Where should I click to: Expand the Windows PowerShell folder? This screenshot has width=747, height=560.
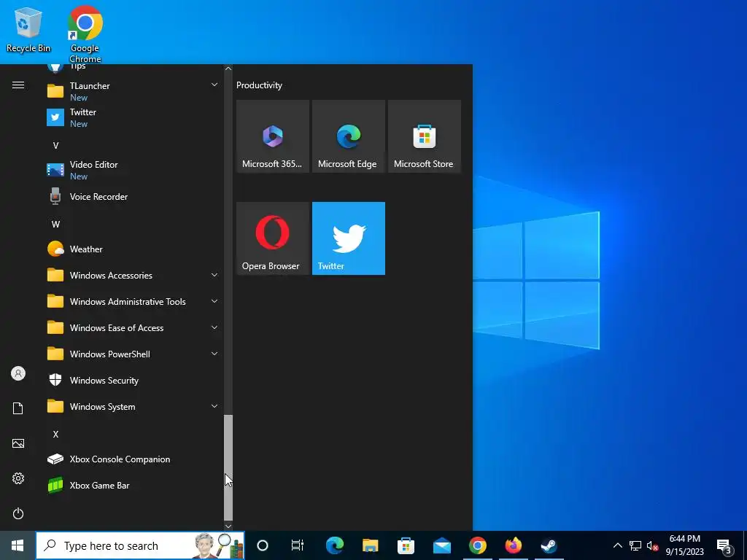132,354
